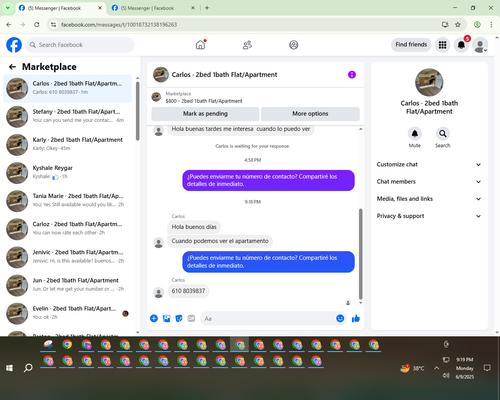Open Marketplace listing $800 2bed 1bath link

[204, 101]
